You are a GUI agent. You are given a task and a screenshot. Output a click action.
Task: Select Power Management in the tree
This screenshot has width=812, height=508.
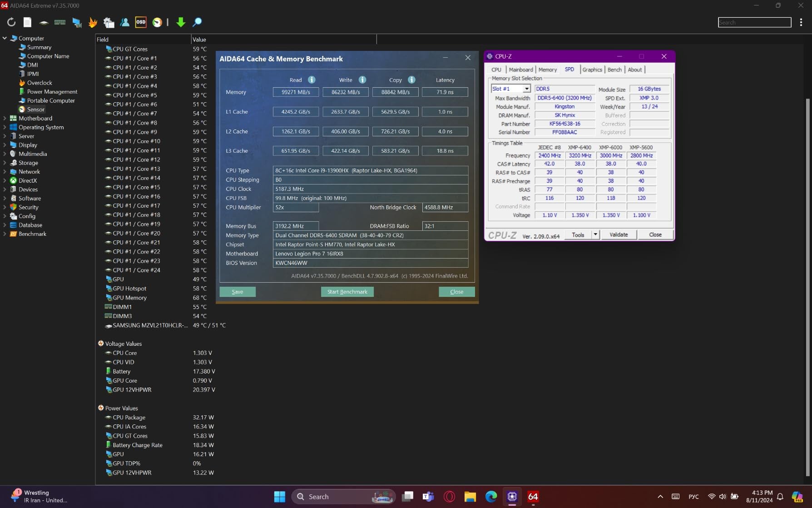pos(52,92)
